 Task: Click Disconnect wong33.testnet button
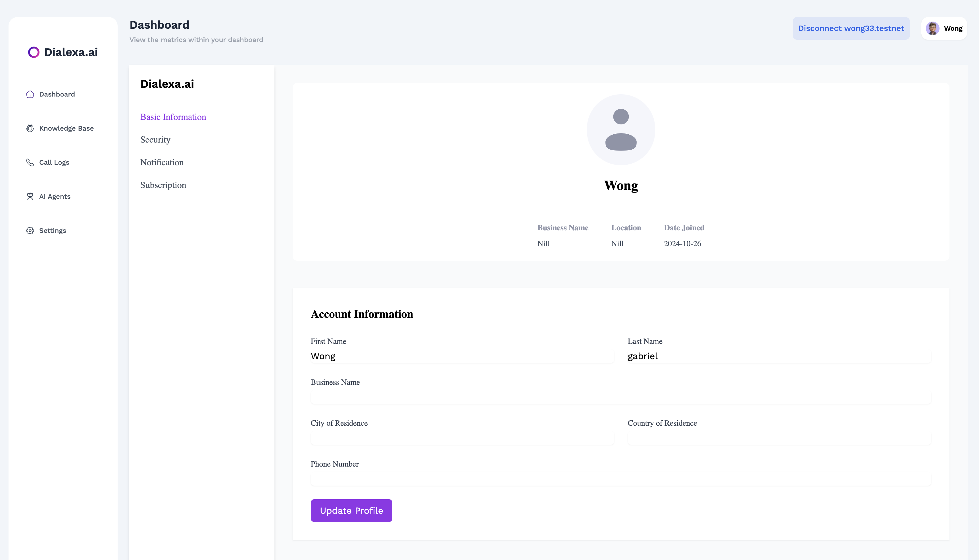(851, 28)
